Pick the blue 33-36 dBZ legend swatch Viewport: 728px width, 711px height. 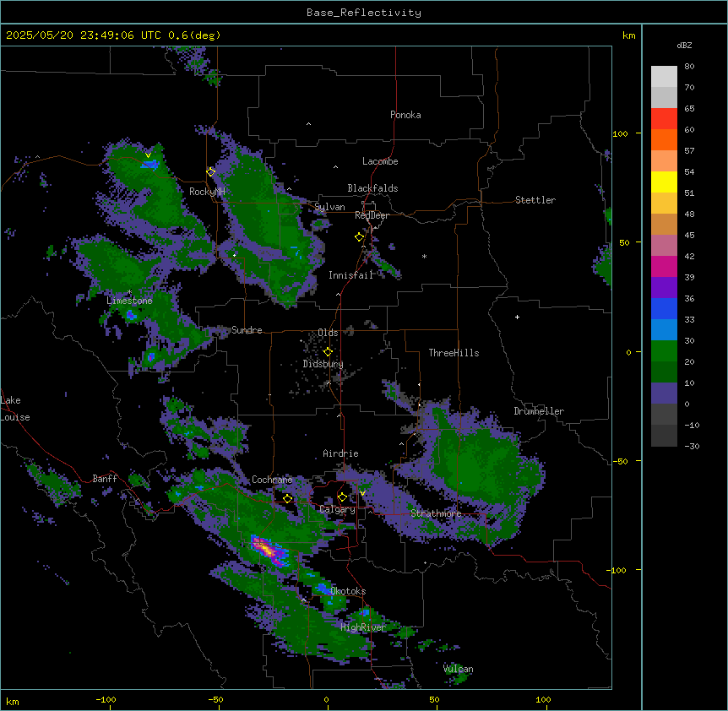(664, 308)
